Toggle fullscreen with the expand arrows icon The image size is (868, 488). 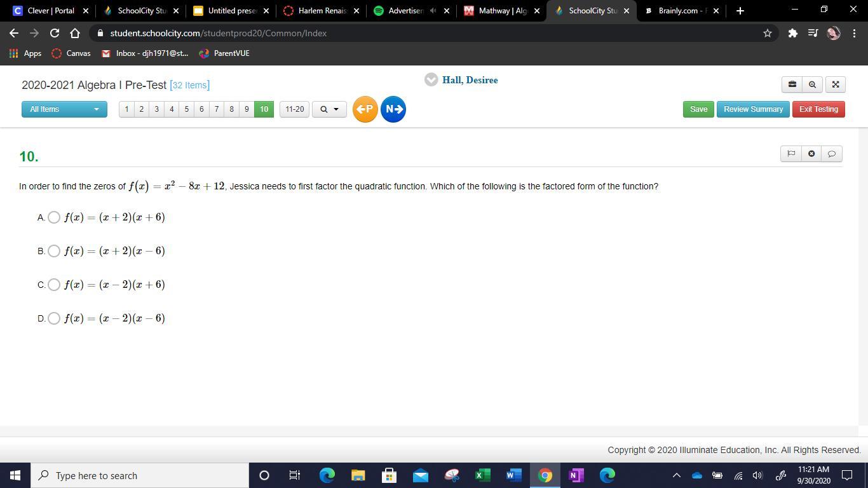pyautogui.click(x=836, y=85)
